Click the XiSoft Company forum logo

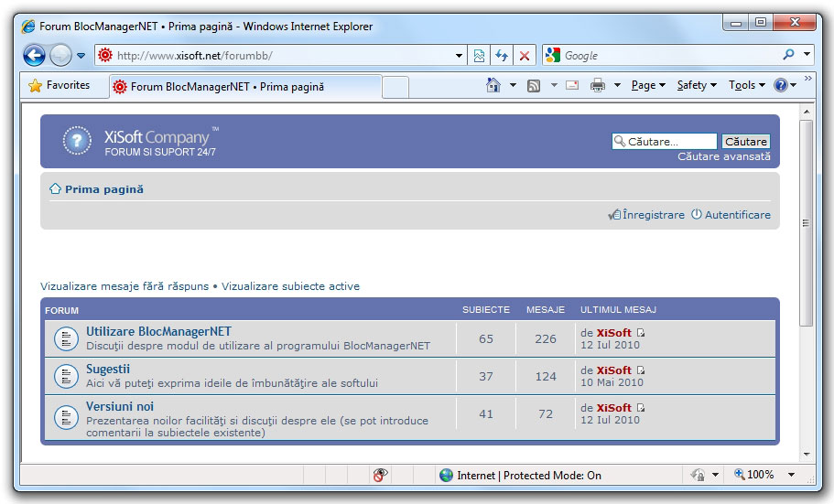[x=140, y=141]
